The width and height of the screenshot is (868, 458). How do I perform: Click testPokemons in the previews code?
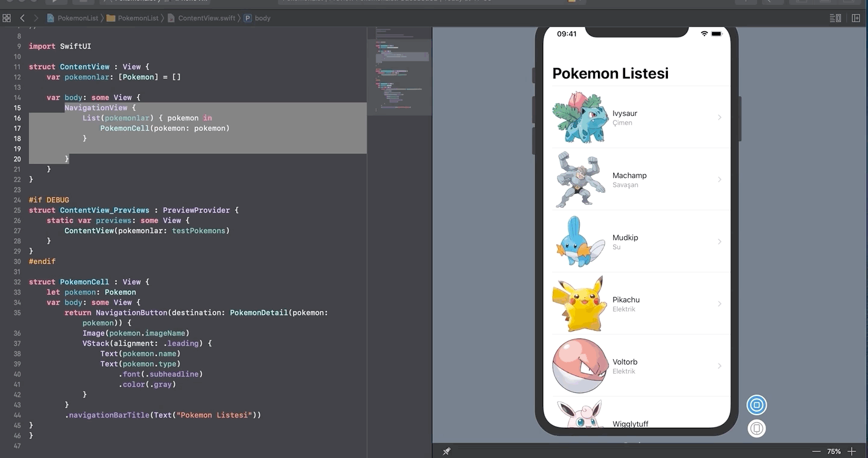tap(199, 231)
